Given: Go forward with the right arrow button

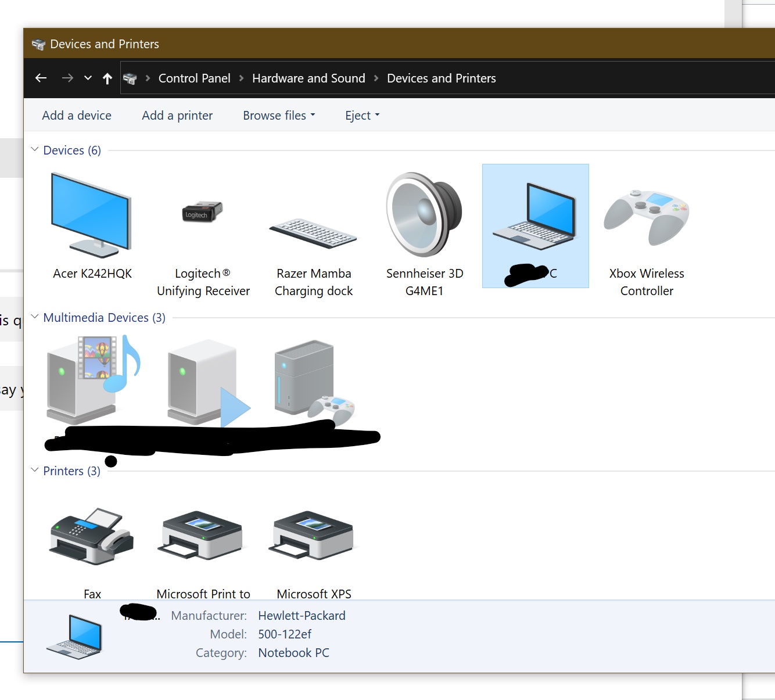Looking at the screenshot, I should [x=67, y=78].
